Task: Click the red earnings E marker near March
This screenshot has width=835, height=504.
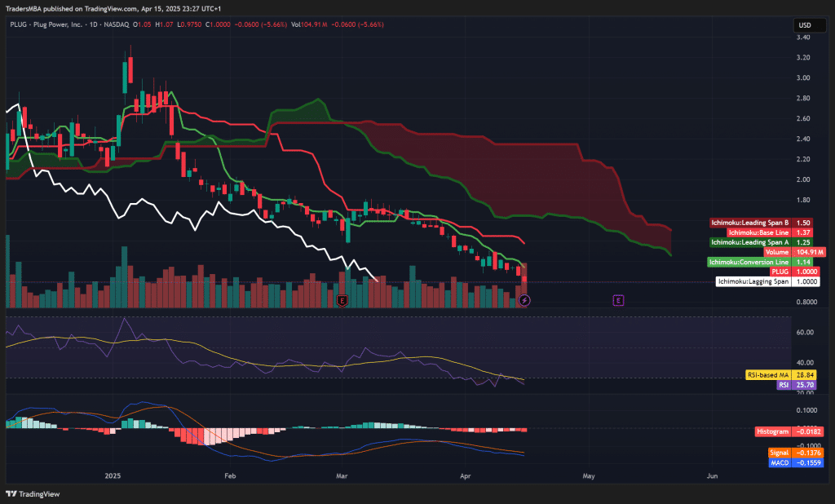Action: 342,301
